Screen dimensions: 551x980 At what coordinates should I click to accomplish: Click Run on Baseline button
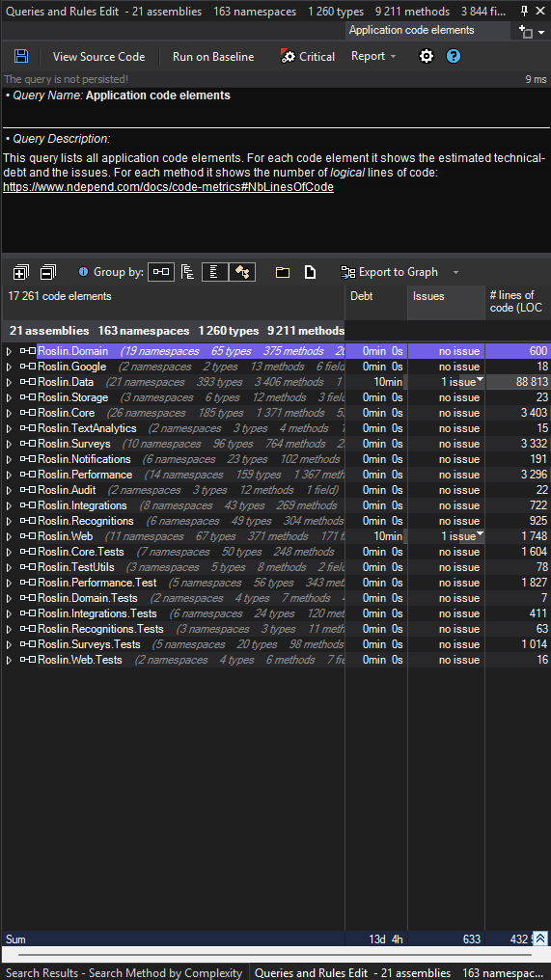coord(213,56)
